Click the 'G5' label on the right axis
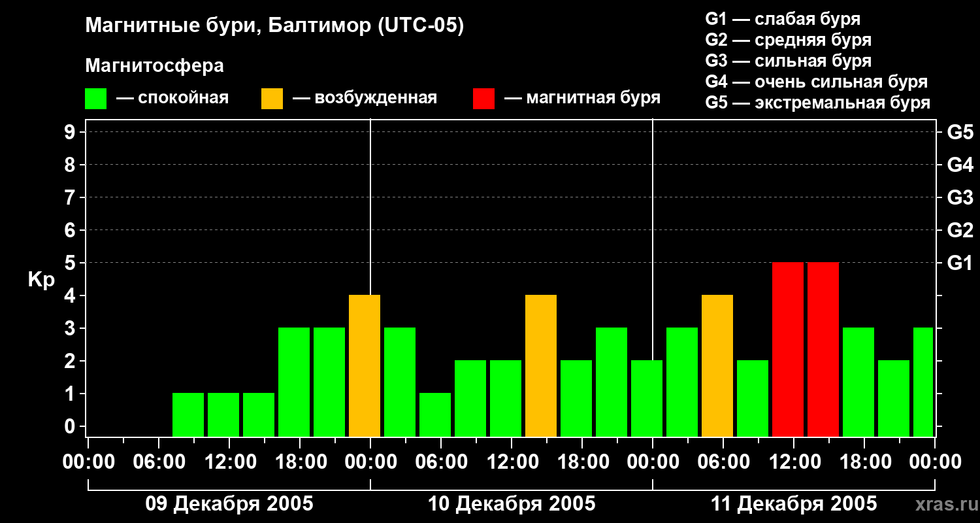 [960, 132]
